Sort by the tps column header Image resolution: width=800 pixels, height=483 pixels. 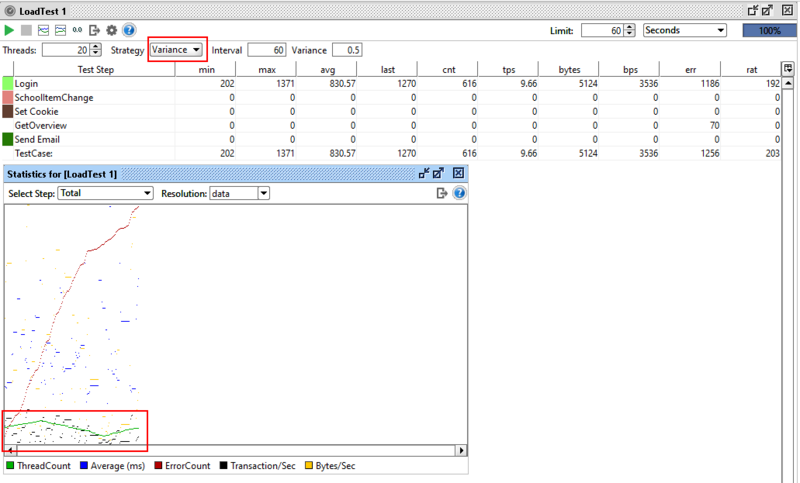tap(508, 69)
